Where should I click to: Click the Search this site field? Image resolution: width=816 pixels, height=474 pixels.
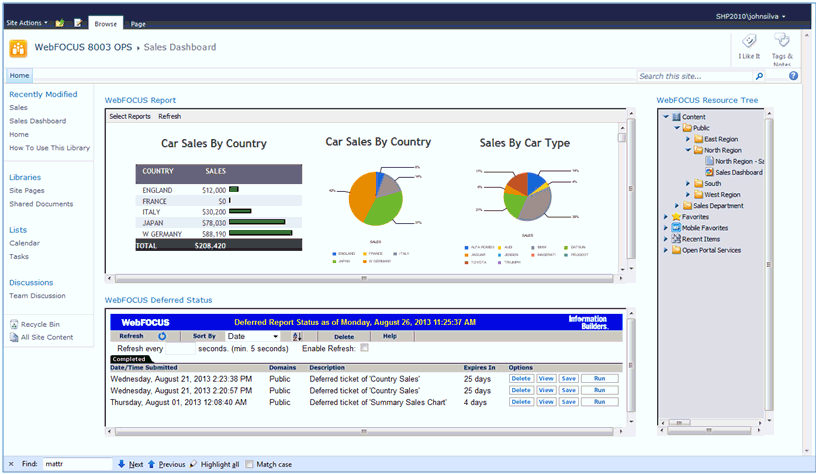point(695,76)
